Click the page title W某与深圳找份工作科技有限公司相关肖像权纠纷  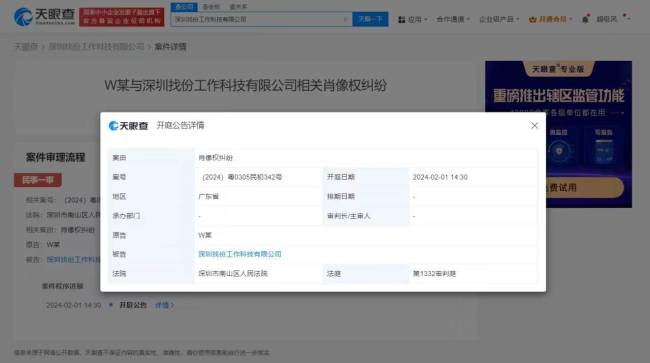click(x=245, y=85)
